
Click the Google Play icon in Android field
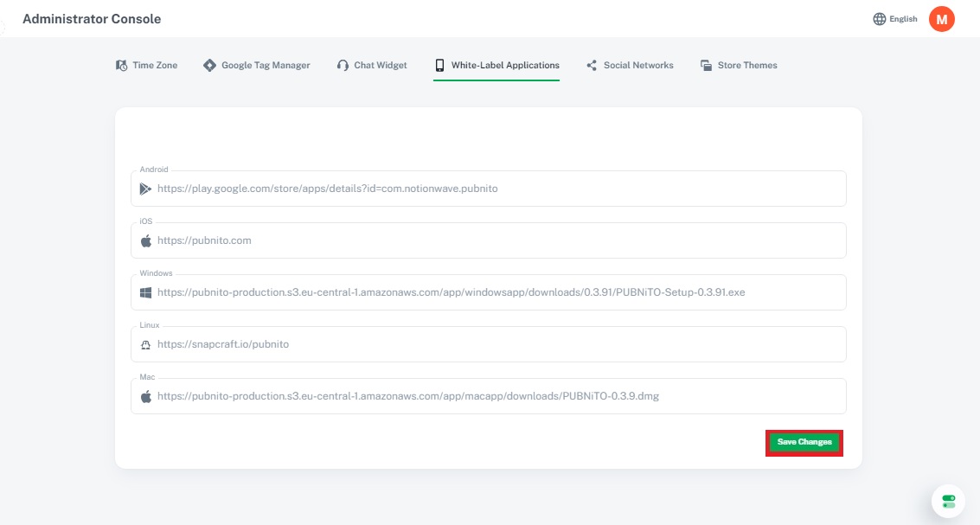click(145, 189)
